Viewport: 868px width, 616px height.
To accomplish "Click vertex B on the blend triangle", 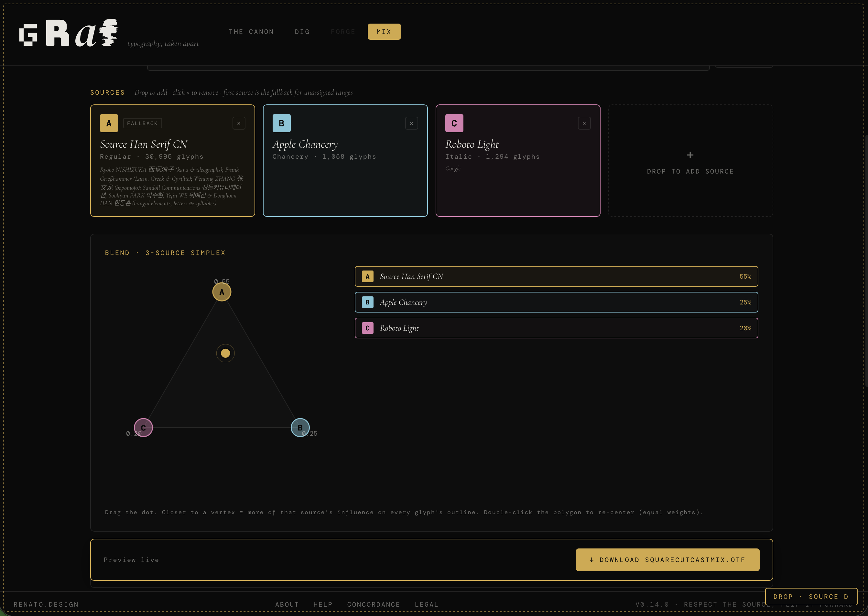I will click(x=300, y=428).
